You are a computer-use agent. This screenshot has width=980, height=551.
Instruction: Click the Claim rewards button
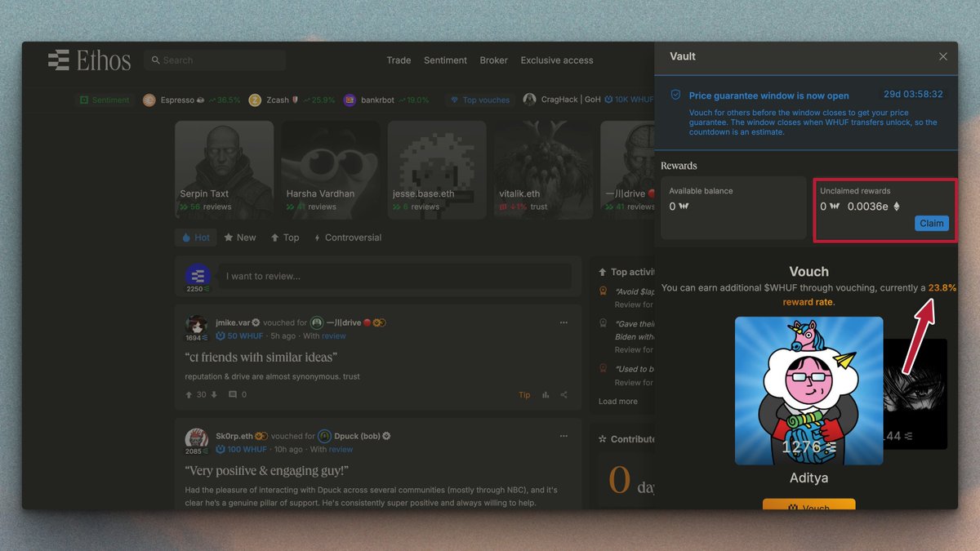click(x=932, y=224)
